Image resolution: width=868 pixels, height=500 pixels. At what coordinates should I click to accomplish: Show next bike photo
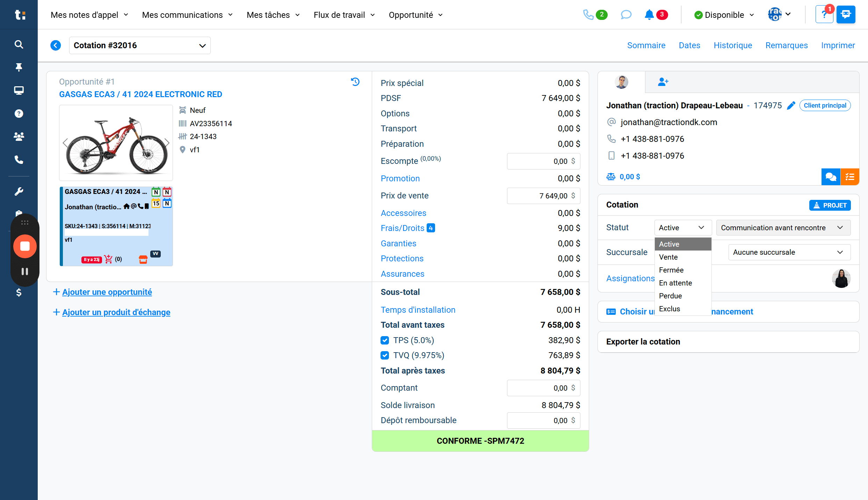pos(167,143)
